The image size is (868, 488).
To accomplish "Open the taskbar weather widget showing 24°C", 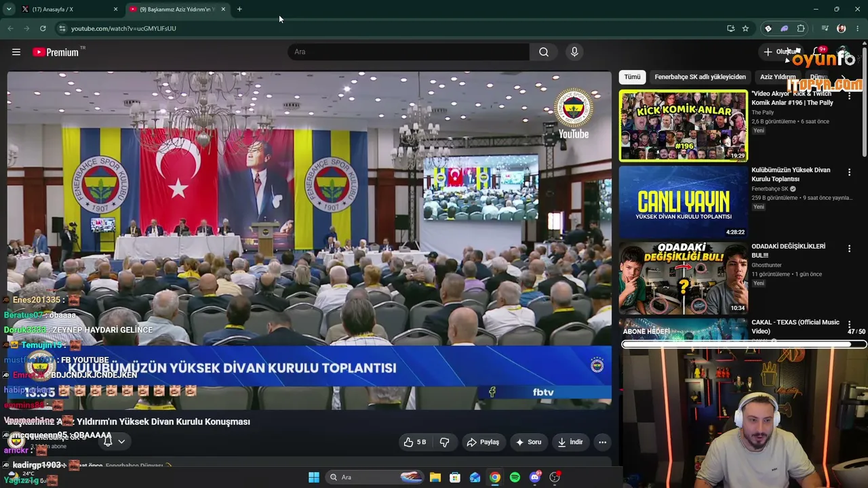I will [x=20, y=477].
